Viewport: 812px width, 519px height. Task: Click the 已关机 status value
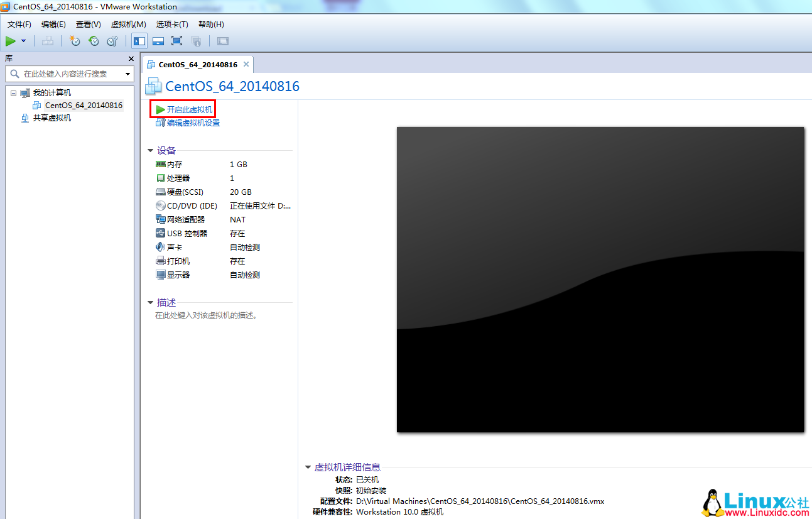(x=367, y=479)
